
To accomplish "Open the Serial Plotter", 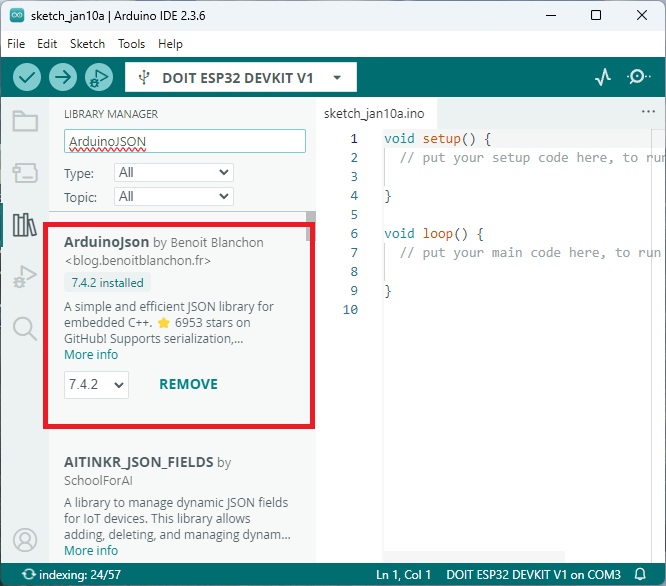I will (x=603, y=77).
